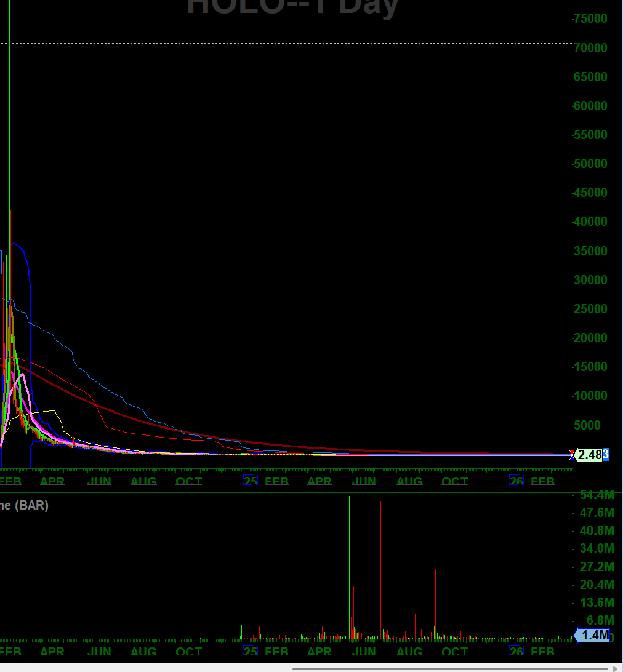623x672 pixels.
Task: Click the 75000 price axis label
Action: coord(590,18)
